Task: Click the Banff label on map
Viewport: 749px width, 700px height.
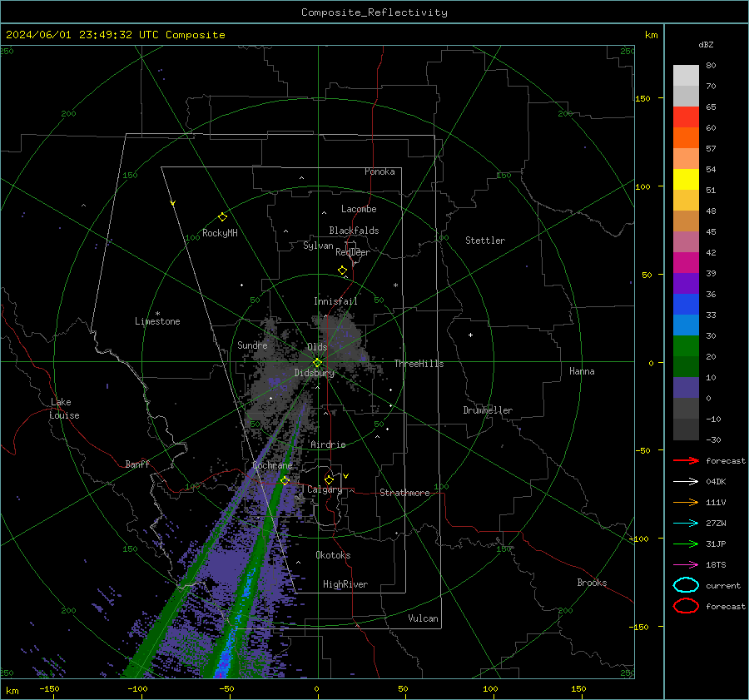Action: click(x=137, y=464)
